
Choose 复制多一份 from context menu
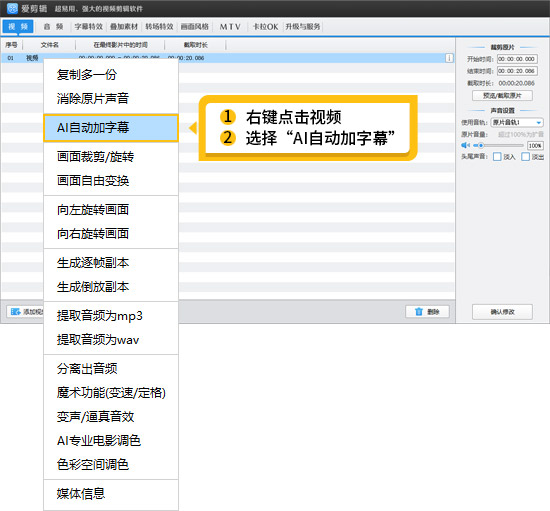(x=111, y=75)
